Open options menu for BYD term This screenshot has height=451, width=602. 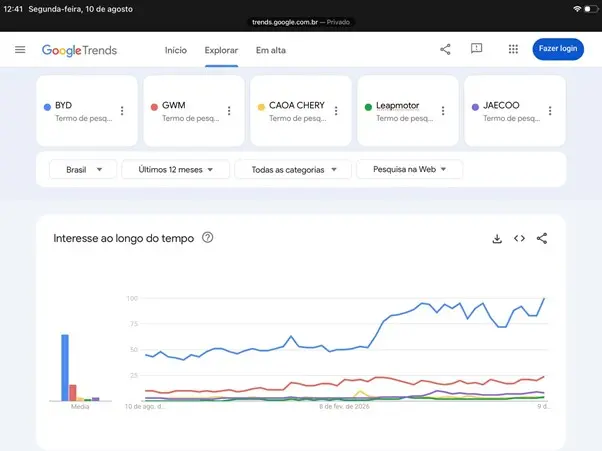pyautogui.click(x=122, y=111)
